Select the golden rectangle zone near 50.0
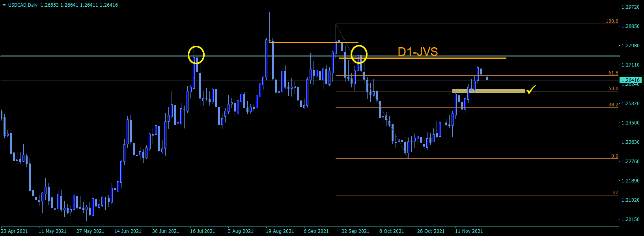This screenshot has height=236, width=644. pos(488,91)
